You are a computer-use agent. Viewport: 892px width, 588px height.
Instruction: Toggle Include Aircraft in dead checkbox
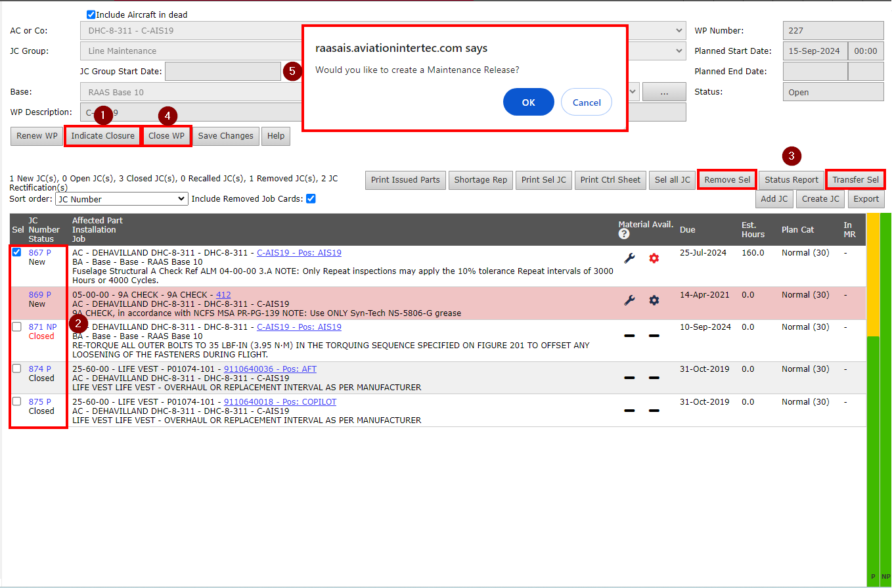click(x=91, y=14)
